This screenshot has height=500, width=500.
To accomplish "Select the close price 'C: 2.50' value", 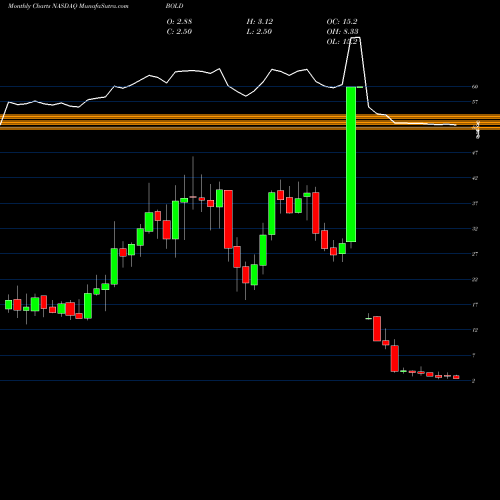I will pos(179,32).
